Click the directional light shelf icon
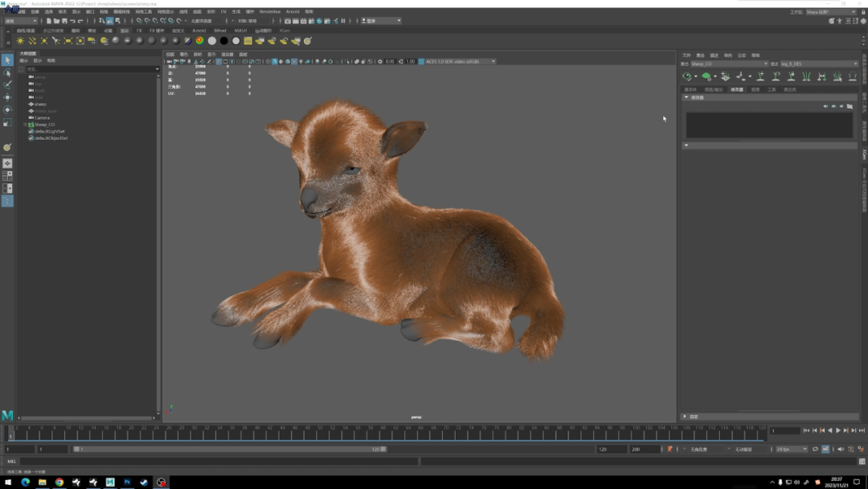 (32, 41)
